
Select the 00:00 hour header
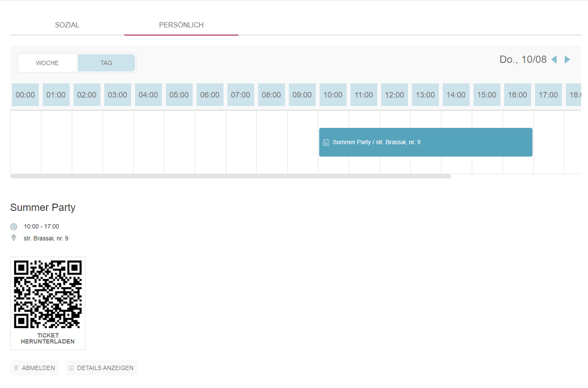click(x=25, y=95)
